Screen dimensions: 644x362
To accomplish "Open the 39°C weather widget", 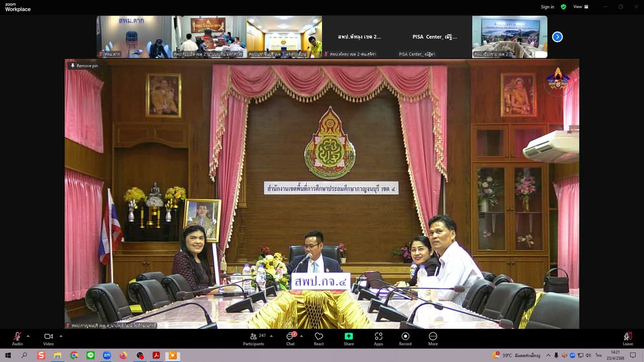I will point(517,355).
